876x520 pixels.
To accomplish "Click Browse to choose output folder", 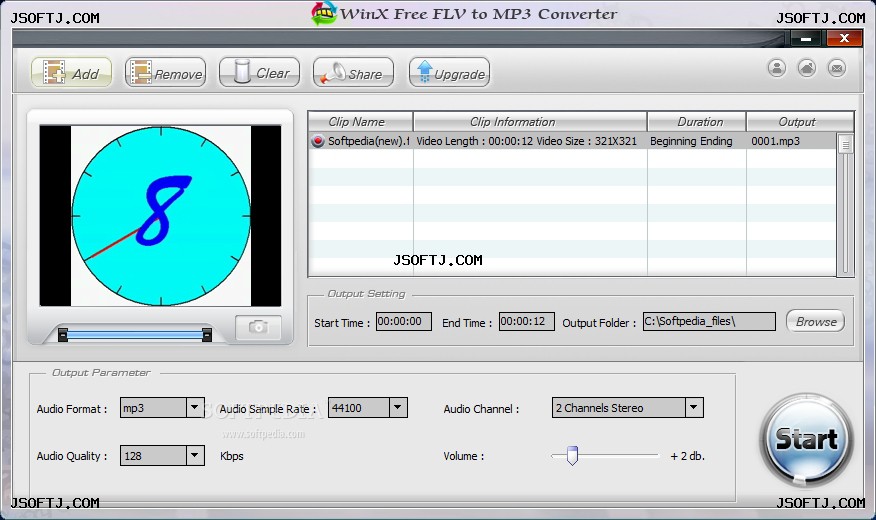I will coord(816,321).
